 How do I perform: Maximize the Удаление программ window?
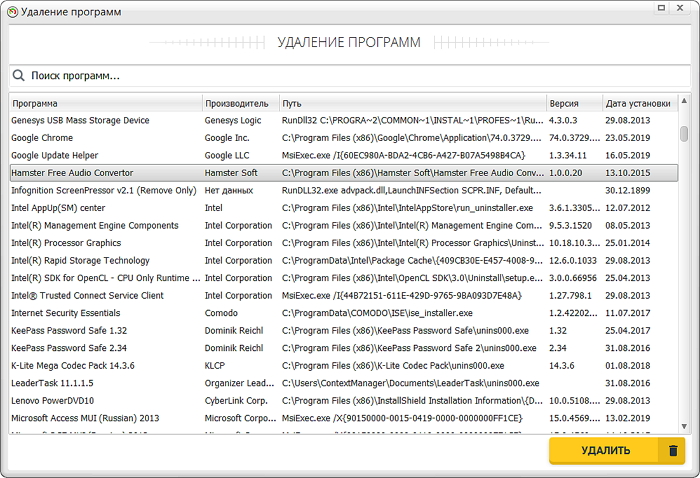pyautogui.click(x=662, y=8)
